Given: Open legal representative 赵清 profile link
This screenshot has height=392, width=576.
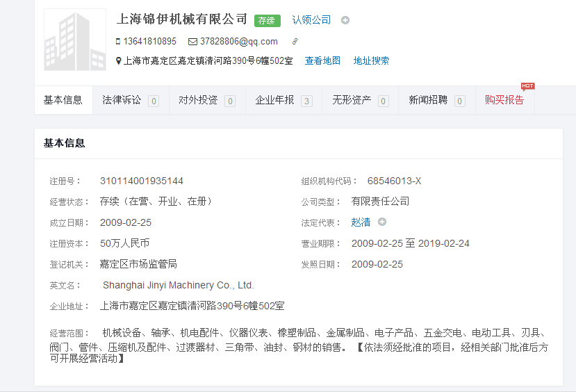Looking at the screenshot, I should pyautogui.click(x=361, y=222).
